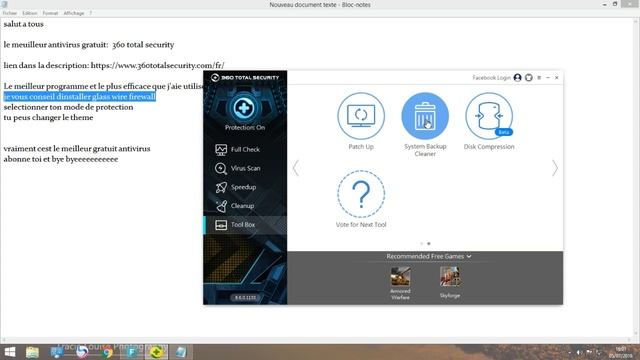
Task: Click the 'tu peux changer le theme' line
Action: 48,118
